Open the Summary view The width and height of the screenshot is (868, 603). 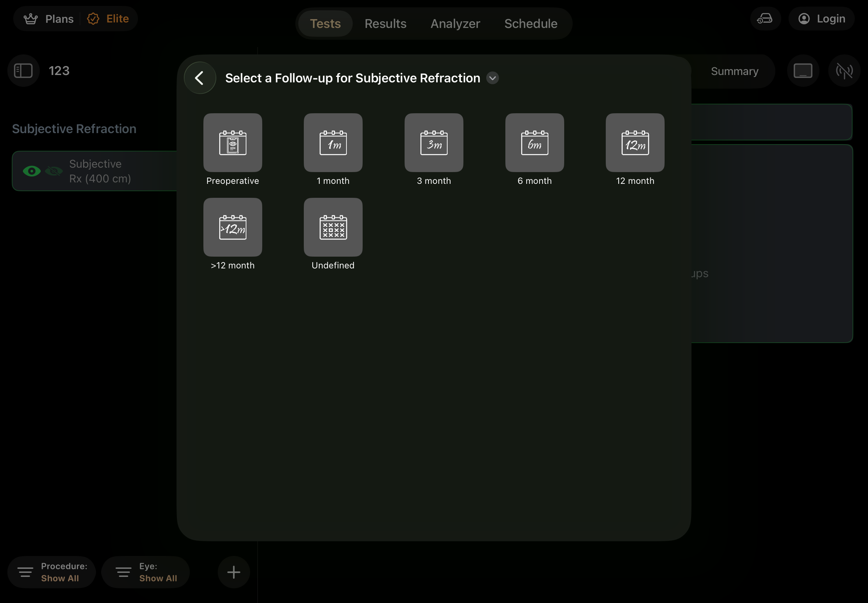pyautogui.click(x=734, y=71)
